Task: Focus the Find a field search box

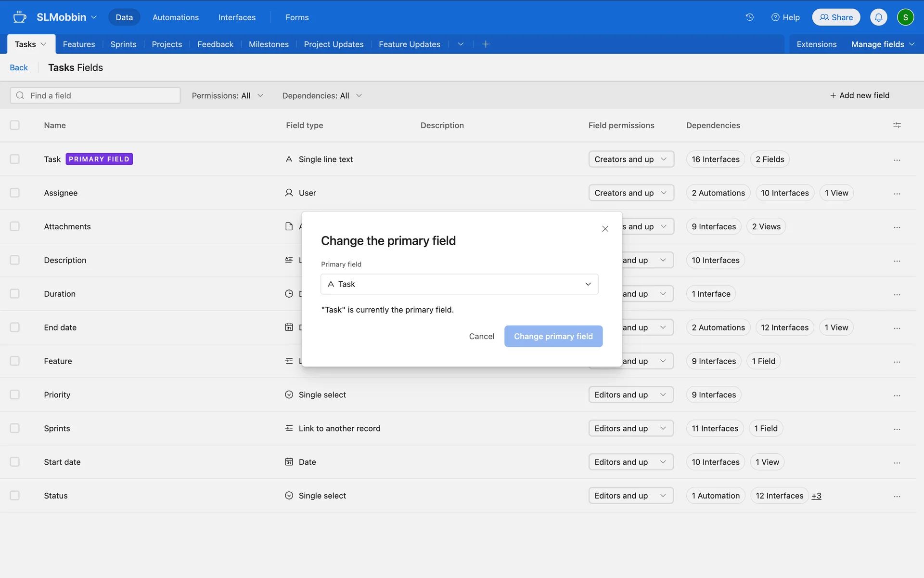Action: coord(95,95)
